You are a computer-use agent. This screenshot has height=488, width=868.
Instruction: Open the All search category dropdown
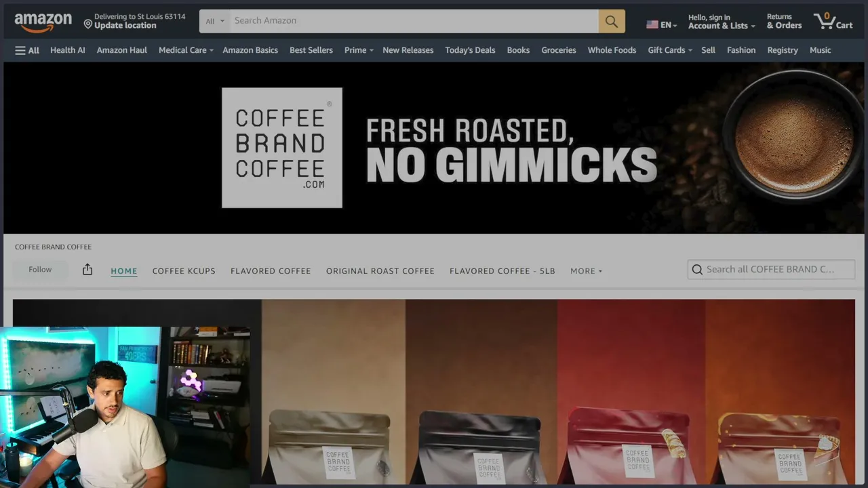point(215,21)
